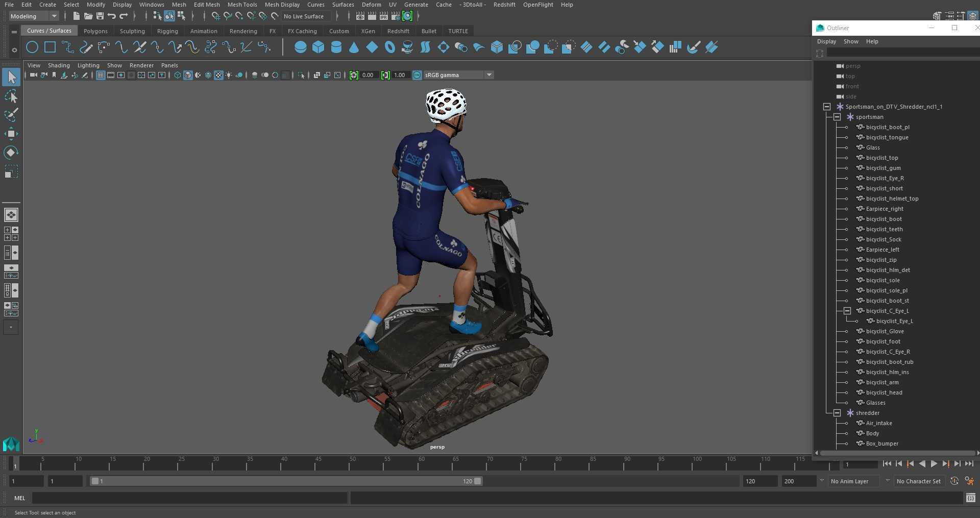Image resolution: width=980 pixels, height=518 pixels.
Task: Create a NURBS plane primitive
Action: click(x=372, y=47)
